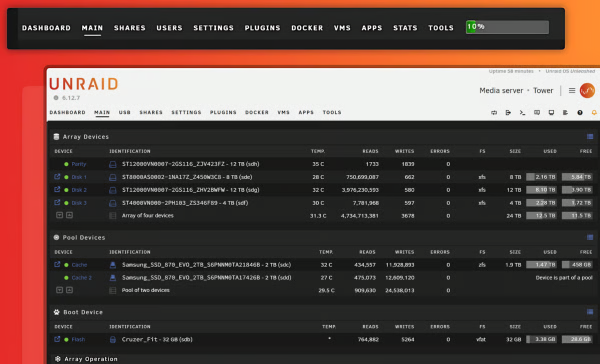Toggle Array Devices view mode icon
This screenshot has width=600, height=364.
click(x=590, y=137)
